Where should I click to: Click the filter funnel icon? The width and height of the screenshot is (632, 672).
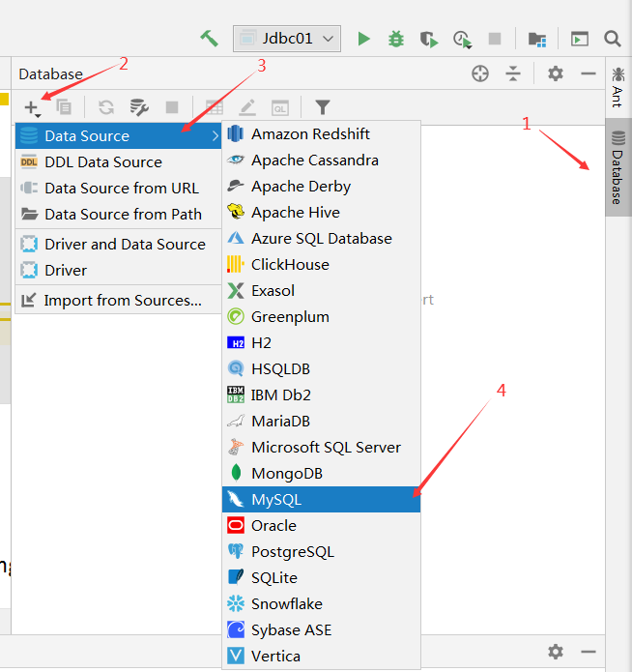[323, 107]
